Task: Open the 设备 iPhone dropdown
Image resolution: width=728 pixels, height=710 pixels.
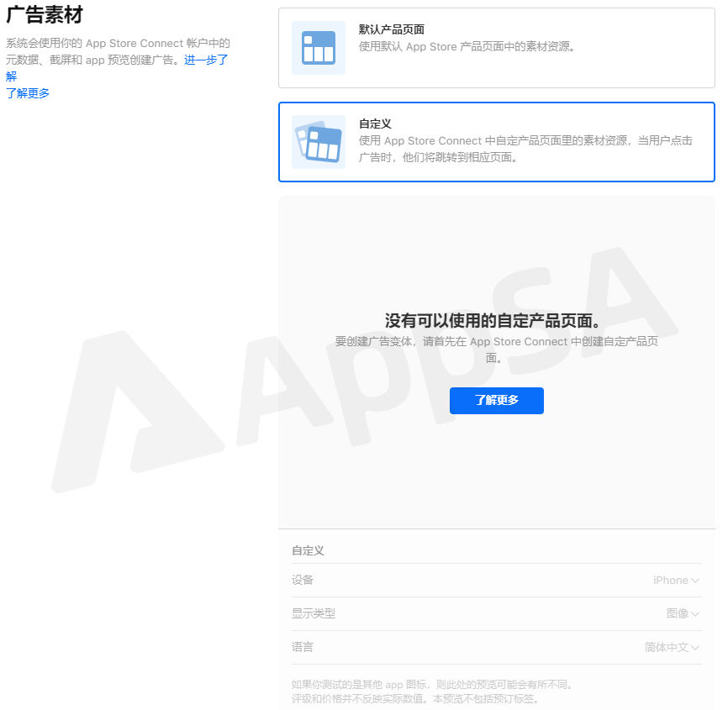Action: tap(676, 580)
